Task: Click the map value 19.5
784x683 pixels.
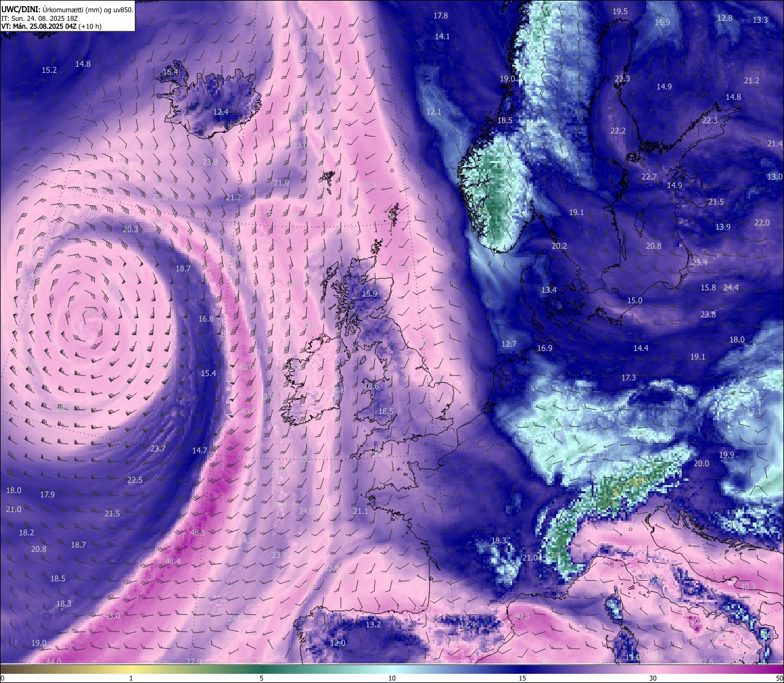Action: (x=620, y=12)
